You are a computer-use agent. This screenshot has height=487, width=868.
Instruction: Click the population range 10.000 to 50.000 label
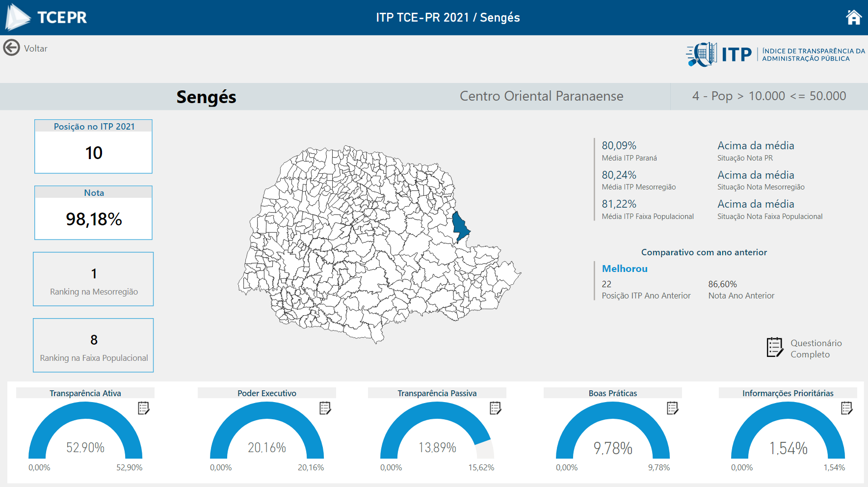pos(769,96)
